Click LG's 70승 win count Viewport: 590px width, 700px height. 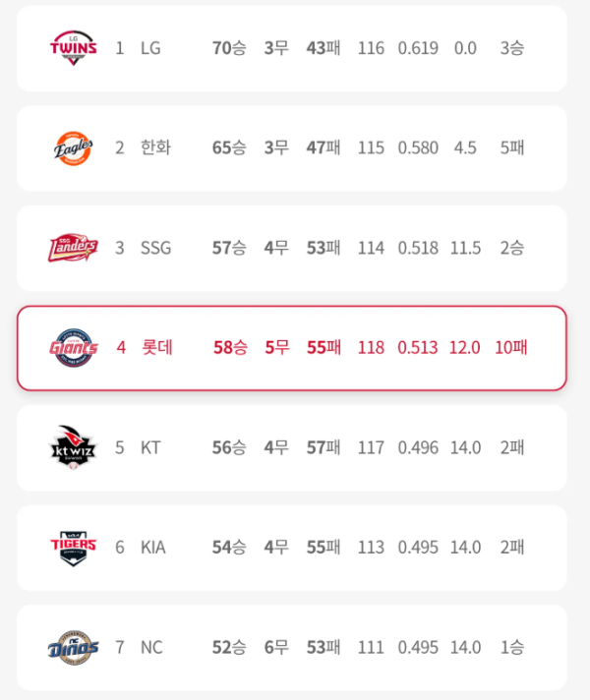229,48
